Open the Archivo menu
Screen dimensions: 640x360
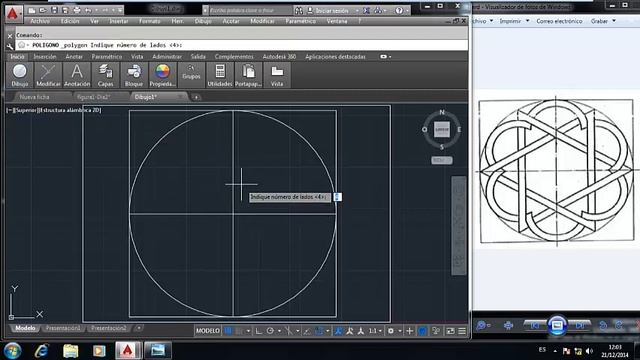[40, 21]
